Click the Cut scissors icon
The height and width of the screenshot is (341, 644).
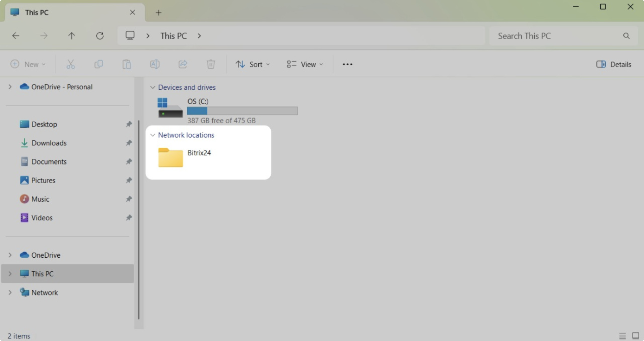tap(71, 64)
